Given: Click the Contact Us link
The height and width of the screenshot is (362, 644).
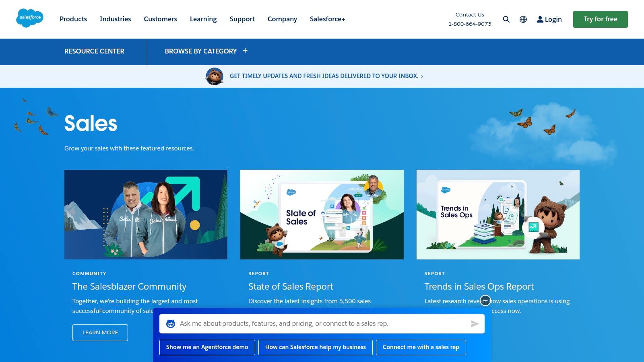Looking at the screenshot, I should (470, 14).
